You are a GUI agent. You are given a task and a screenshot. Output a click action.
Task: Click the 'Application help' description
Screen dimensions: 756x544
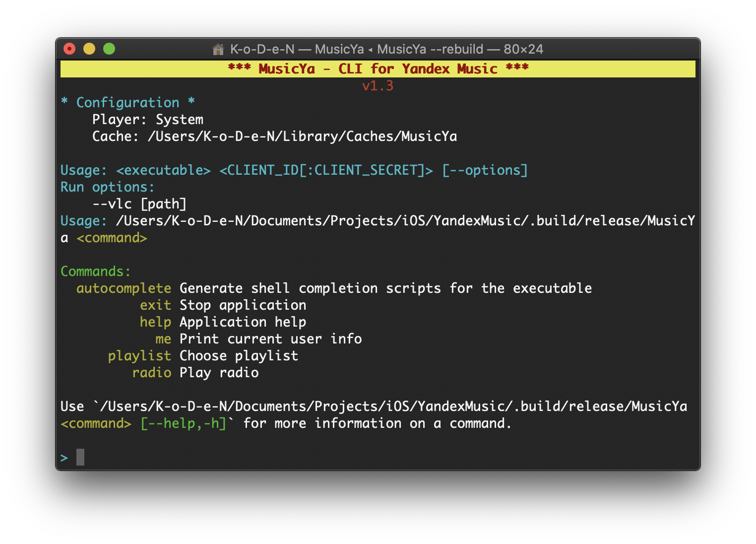coord(243,322)
